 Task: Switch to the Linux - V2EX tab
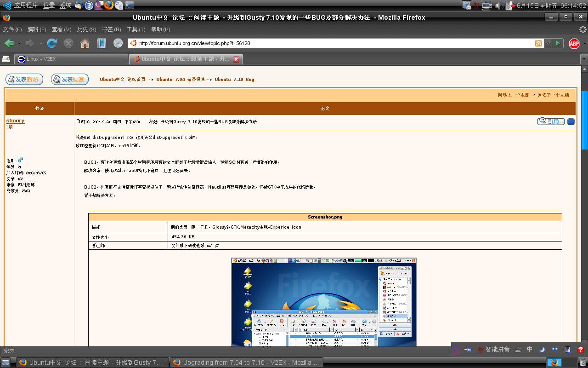pyautogui.click(x=71, y=59)
